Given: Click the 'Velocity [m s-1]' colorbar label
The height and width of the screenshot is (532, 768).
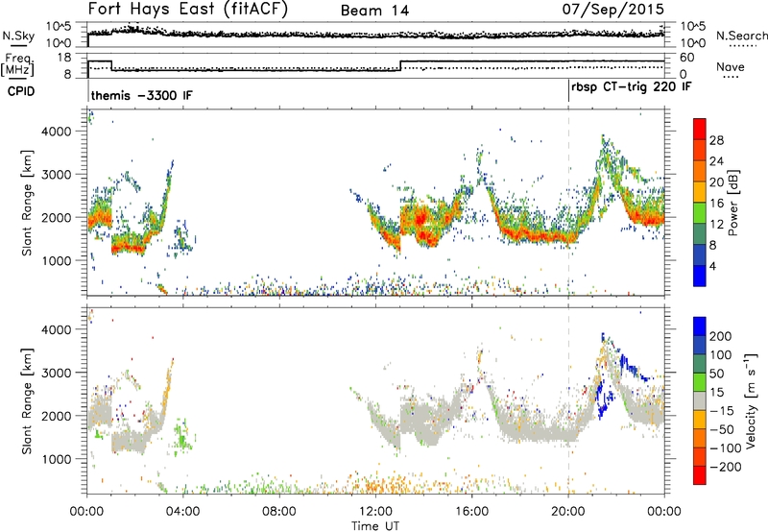Looking at the screenshot, I should click(751, 400).
